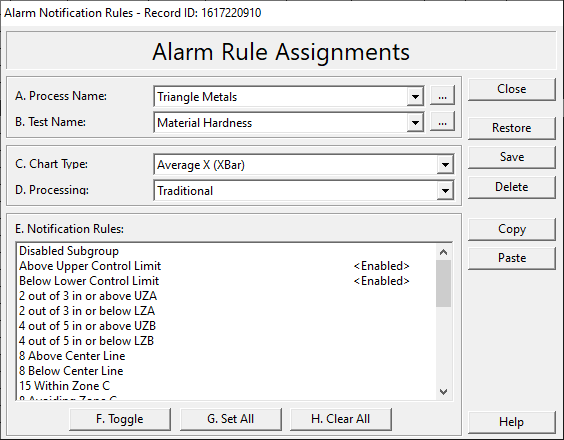Image resolution: width=564 pixels, height=440 pixels.
Task: Expand the Process Name dropdown
Action: [x=415, y=96]
